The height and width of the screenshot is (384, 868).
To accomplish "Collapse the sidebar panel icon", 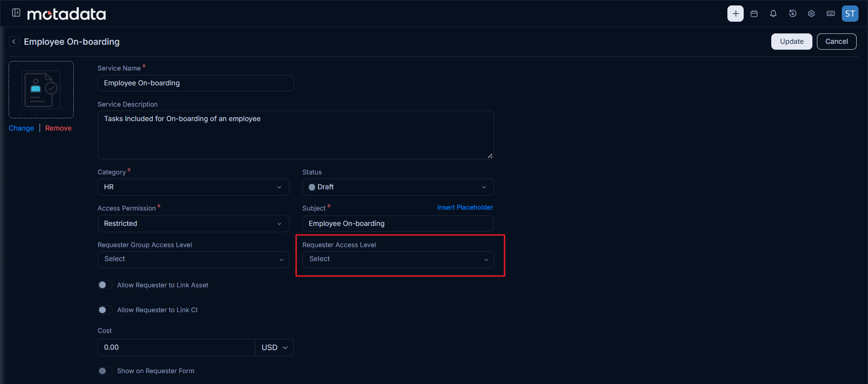I will tap(16, 13).
